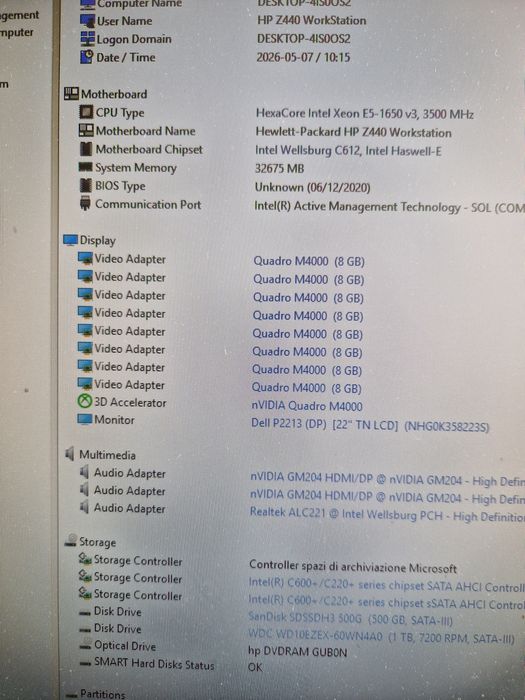Select the 'HP Z440 WorkStation' user name value
The width and height of the screenshot is (525, 700).
312,21
